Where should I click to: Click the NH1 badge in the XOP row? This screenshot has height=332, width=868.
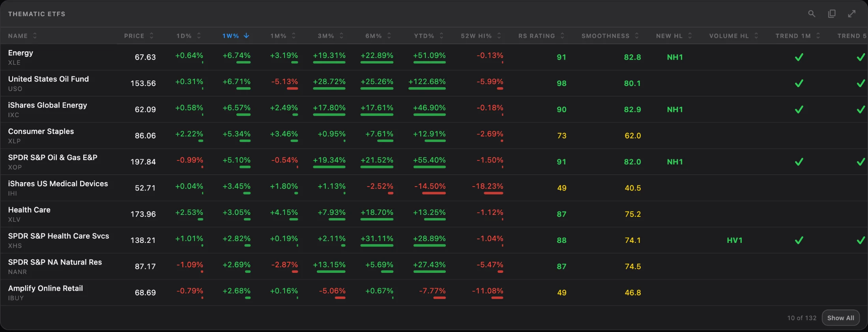[x=675, y=162]
